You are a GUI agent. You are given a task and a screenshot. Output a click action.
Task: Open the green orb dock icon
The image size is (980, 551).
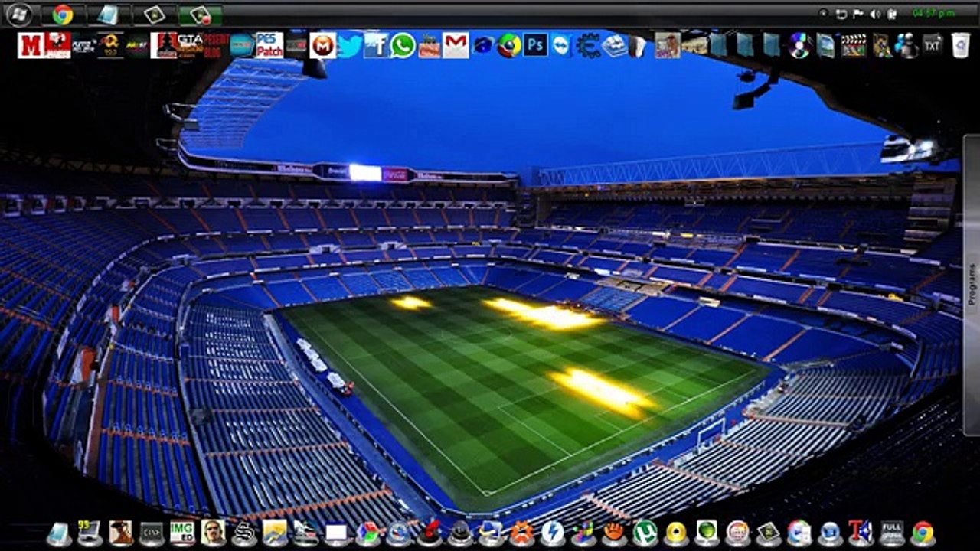point(707,533)
